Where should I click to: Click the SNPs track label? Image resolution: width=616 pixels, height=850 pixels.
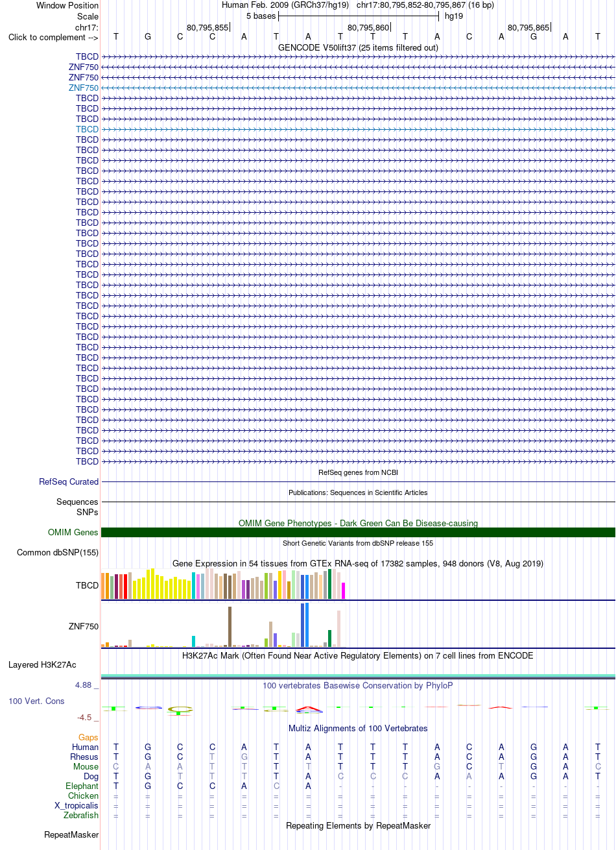[x=87, y=512]
